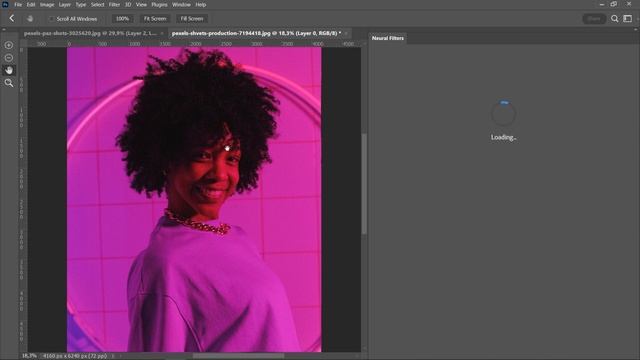Close the pexels-shvets-production document tab
Image resolution: width=640 pixels, height=360 pixels.
click(x=347, y=33)
